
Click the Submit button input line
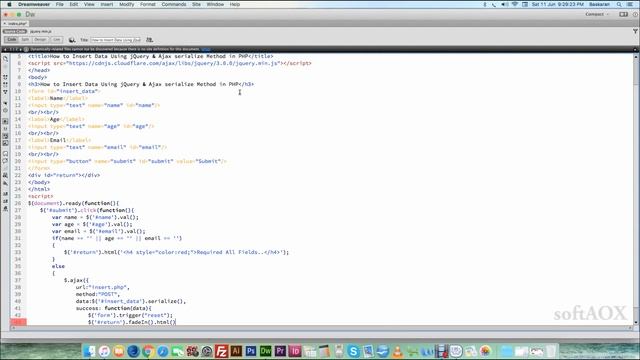[127, 161]
